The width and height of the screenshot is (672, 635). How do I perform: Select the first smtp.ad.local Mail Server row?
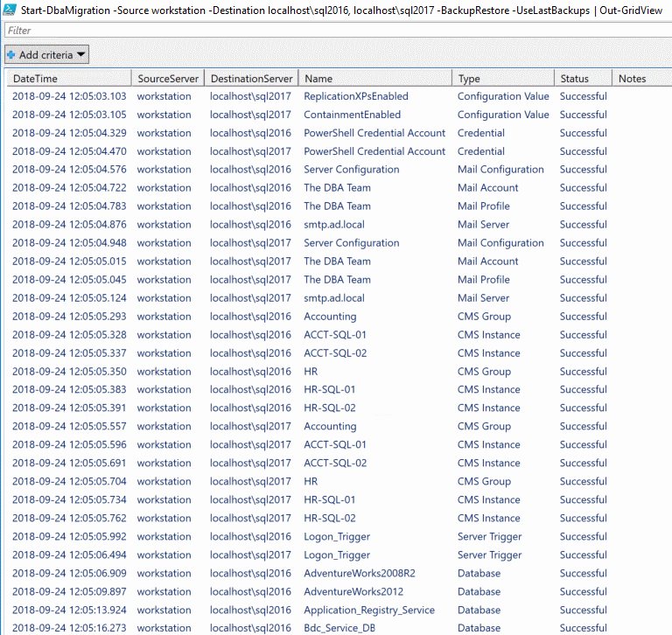click(333, 225)
